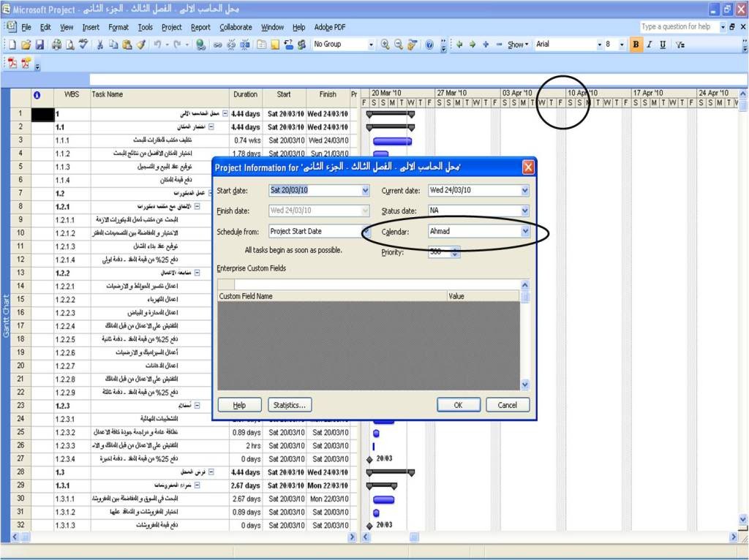Collapse the WBS 1.3.1 summary task
Screen dimensions: 749x560
(x=197, y=485)
